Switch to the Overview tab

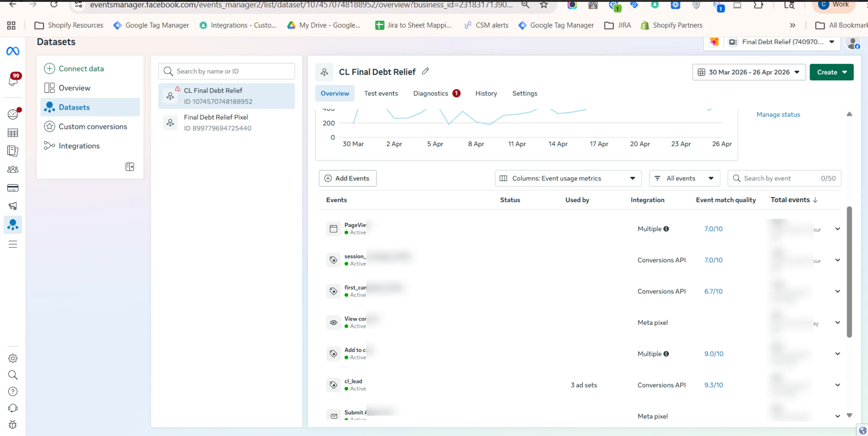[335, 93]
